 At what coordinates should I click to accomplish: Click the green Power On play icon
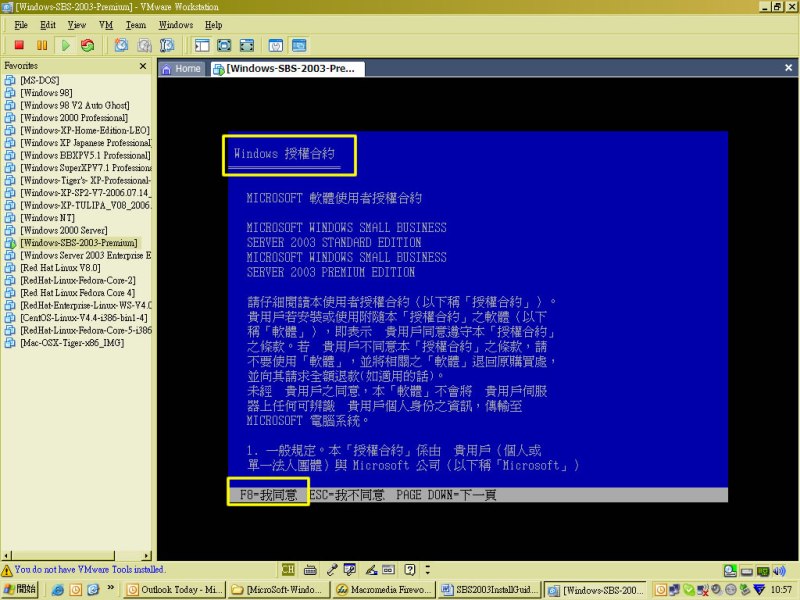click(x=65, y=45)
